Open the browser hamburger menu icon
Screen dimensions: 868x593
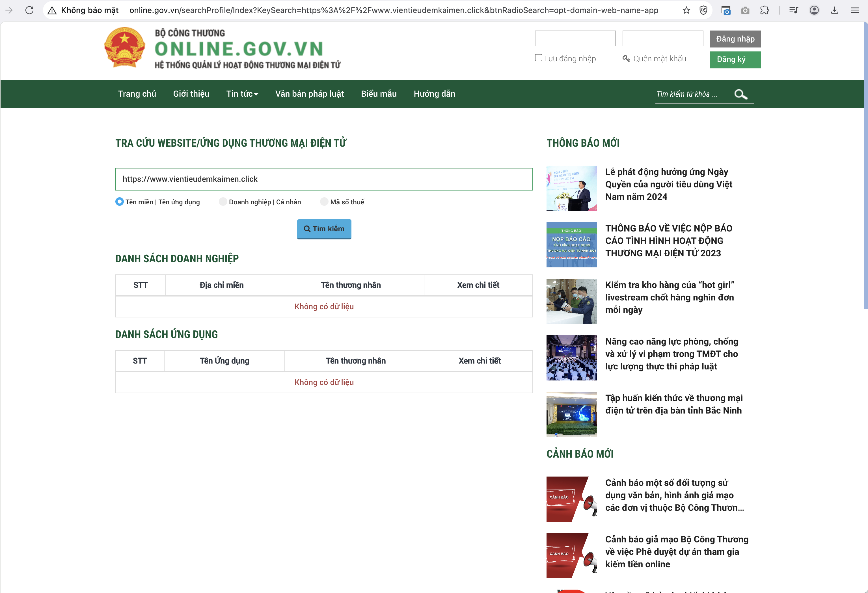[854, 10]
